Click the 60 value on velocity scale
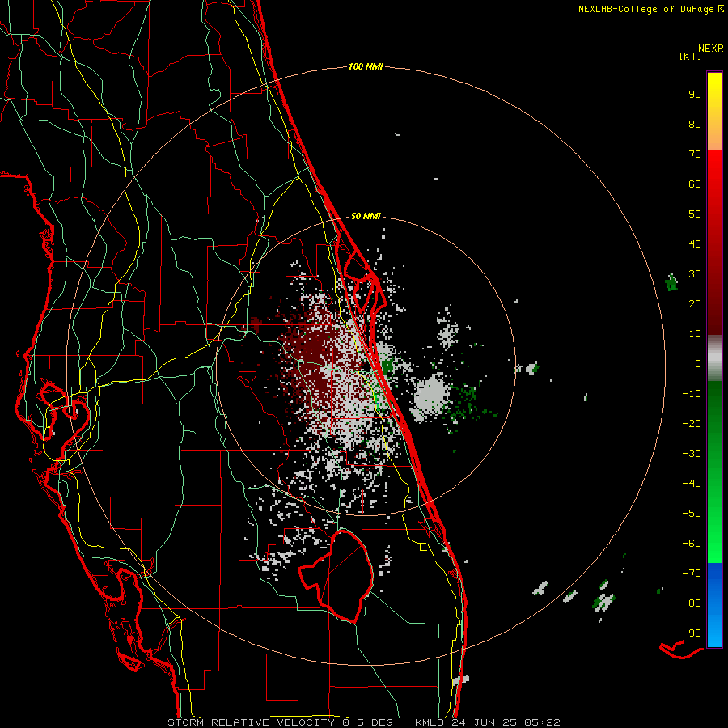This screenshot has width=728, height=728. (x=695, y=184)
